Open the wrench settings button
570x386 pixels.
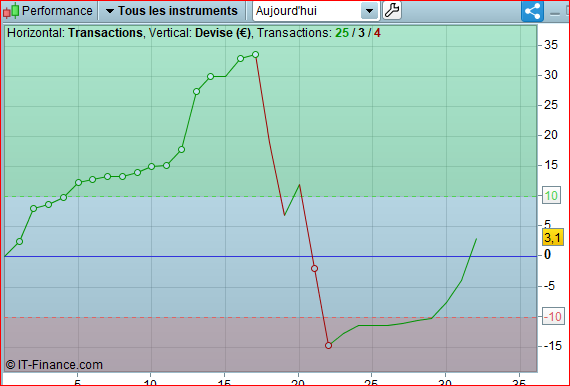392,10
